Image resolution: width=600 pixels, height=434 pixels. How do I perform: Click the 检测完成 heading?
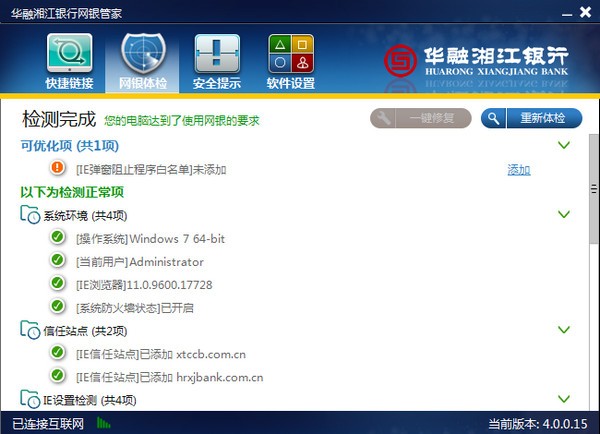click(x=59, y=119)
